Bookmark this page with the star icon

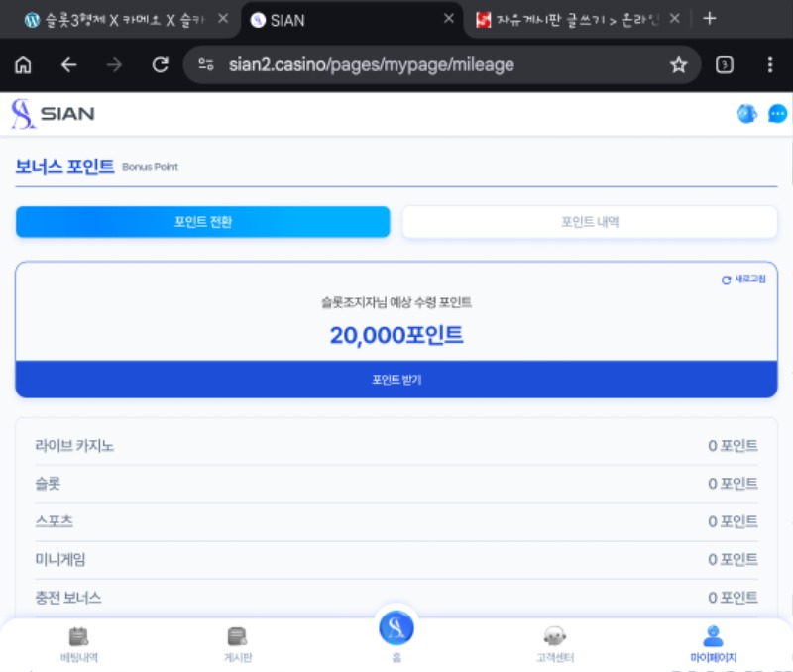click(678, 65)
